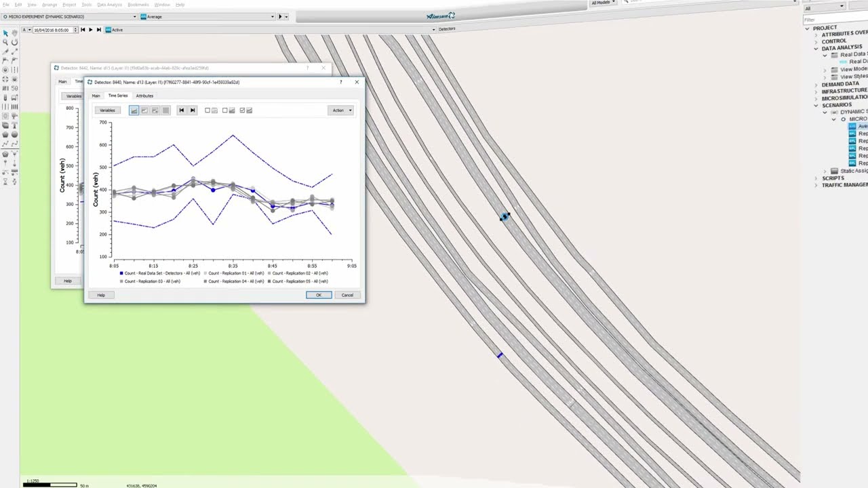
Task: Click the help question mark of Detector 8440 dialog
Action: click(x=340, y=82)
